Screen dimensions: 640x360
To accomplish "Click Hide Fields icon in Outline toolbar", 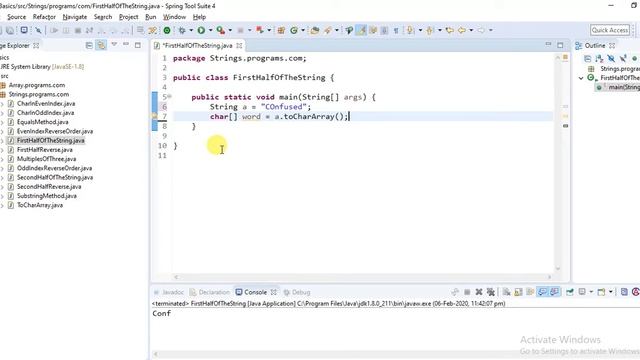I will tap(611, 58).
